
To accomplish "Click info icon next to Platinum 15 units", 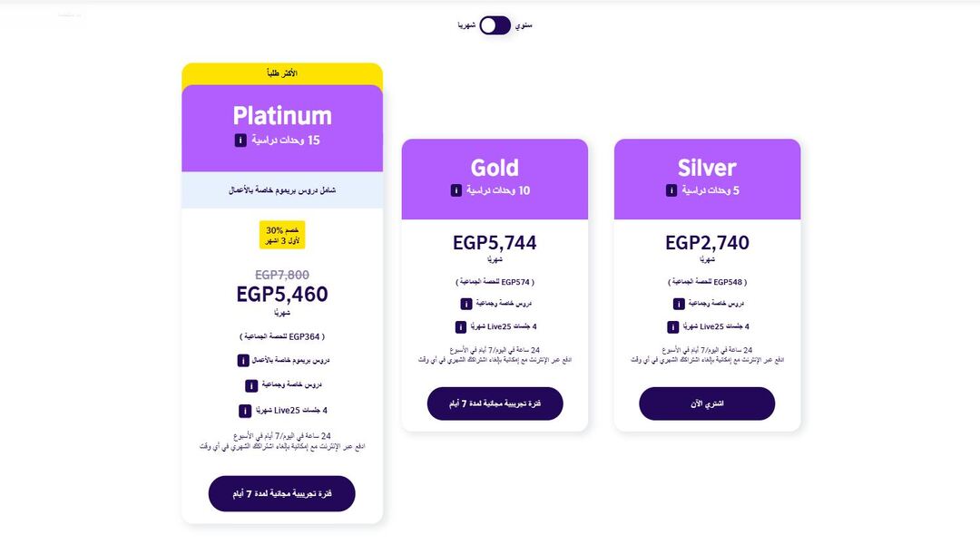I will tap(240, 141).
